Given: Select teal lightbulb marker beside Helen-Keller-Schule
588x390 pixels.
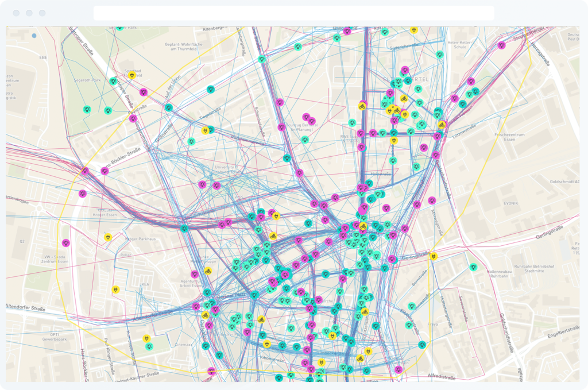Looking at the screenshot, I should (439, 55).
